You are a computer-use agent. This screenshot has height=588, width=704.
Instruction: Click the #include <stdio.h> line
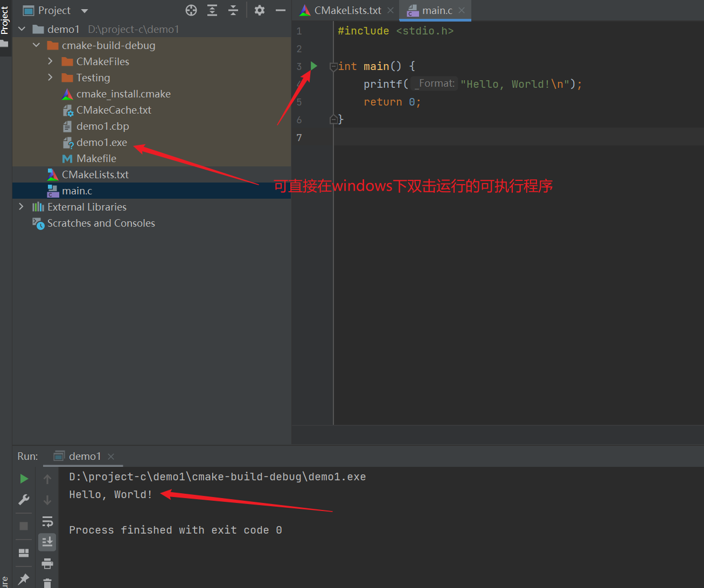395,31
